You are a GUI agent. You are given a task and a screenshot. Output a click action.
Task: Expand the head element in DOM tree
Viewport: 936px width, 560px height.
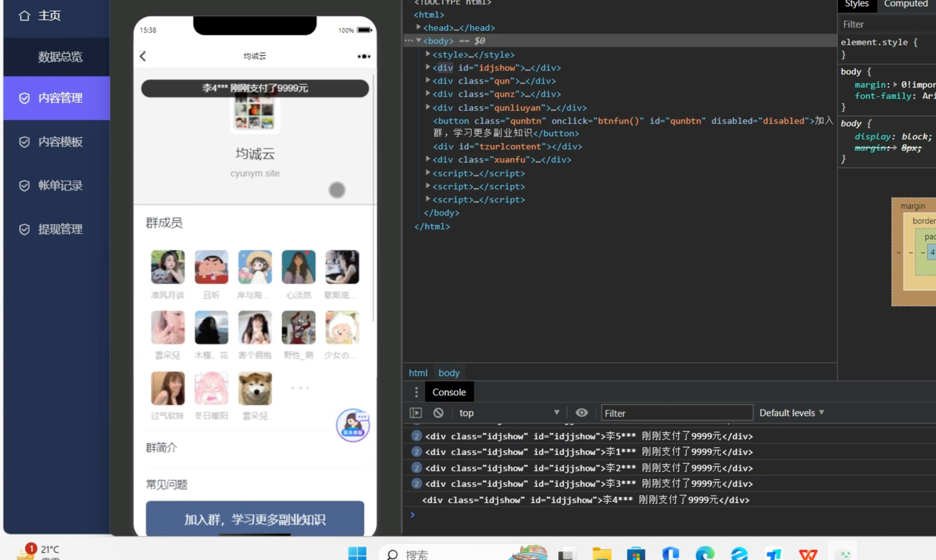point(419,27)
